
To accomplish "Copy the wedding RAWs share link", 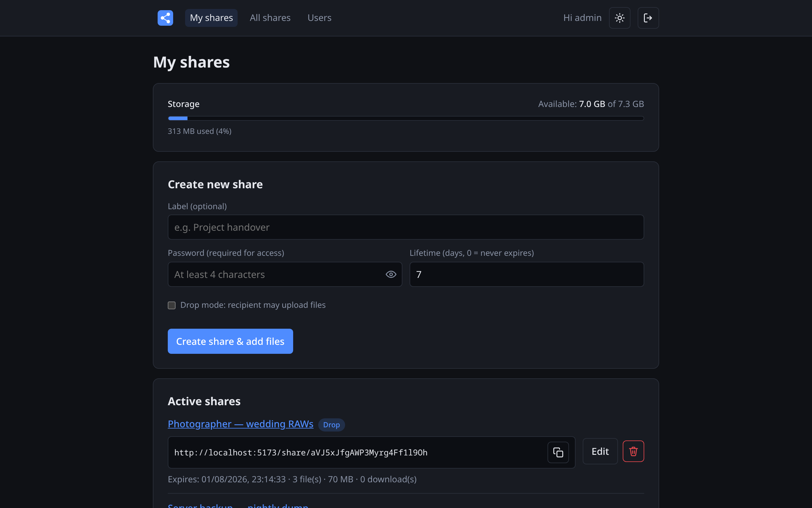I will click(x=558, y=452).
